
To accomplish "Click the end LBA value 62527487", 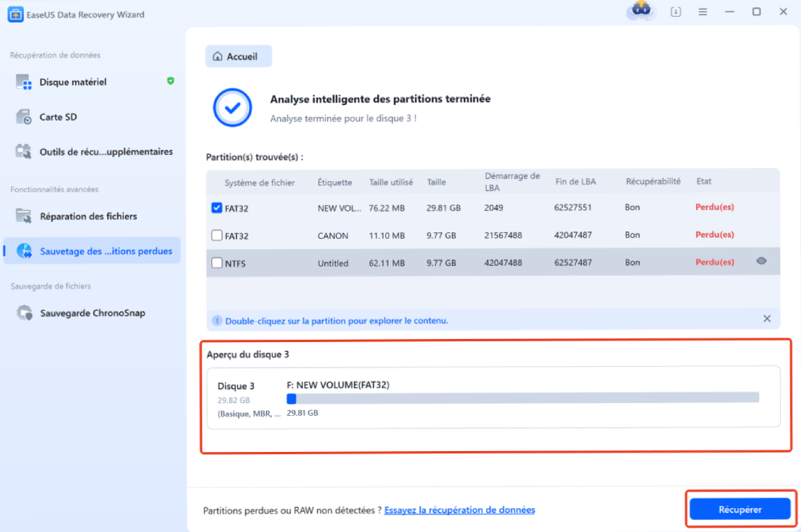I will [x=573, y=263].
